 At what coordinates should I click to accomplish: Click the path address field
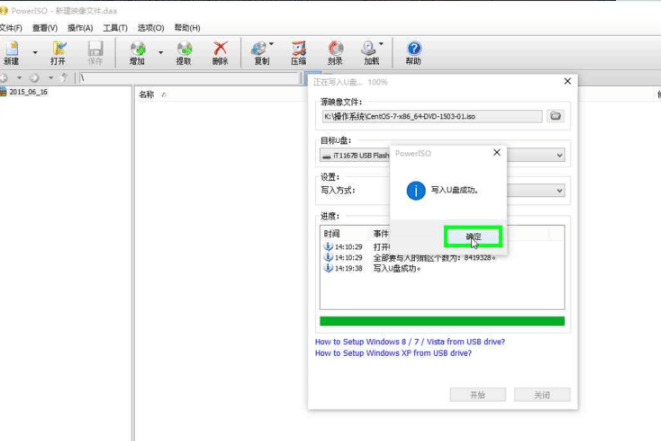coord(189,78)
